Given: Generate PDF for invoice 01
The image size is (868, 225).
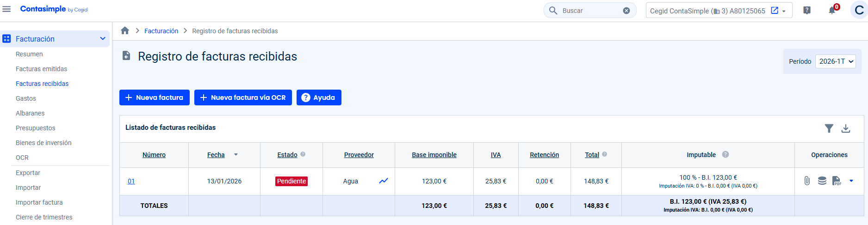Looking at the screenshot, I should pos(837,181).
